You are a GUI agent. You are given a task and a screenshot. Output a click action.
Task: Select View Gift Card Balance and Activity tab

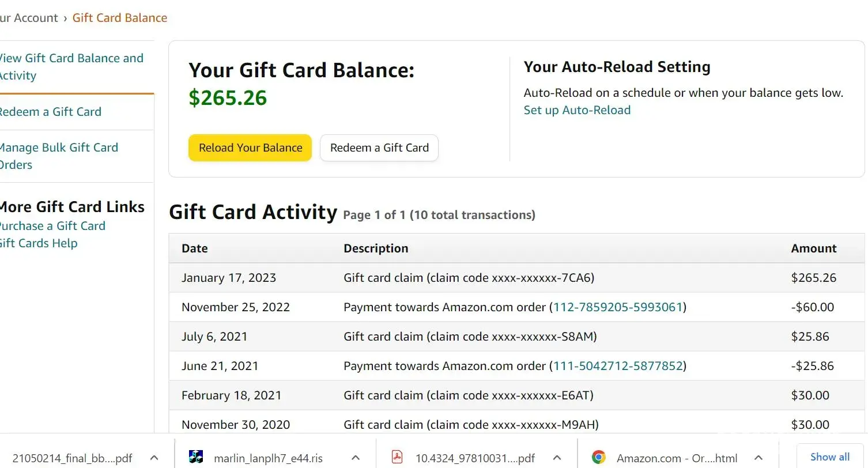(71, 67)
